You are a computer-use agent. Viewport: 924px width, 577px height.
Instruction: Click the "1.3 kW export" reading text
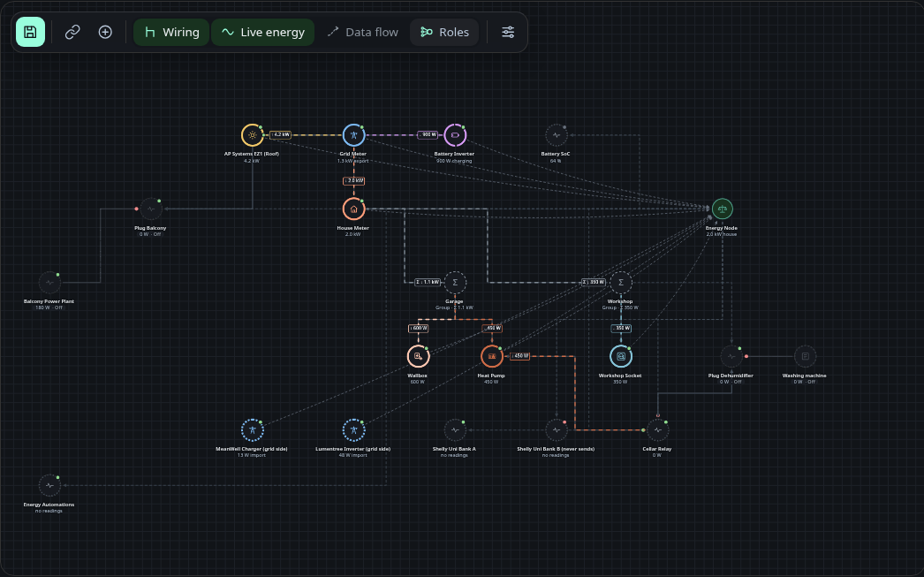353,161
